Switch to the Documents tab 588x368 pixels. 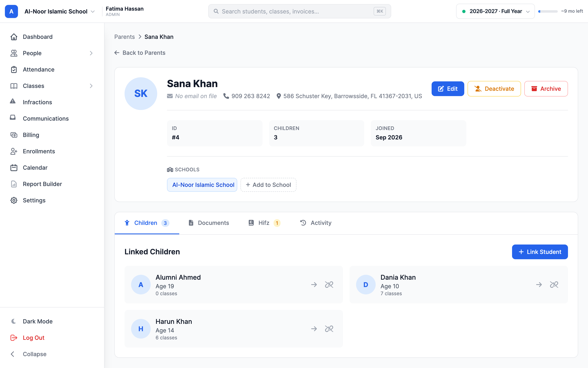(208, 223)
